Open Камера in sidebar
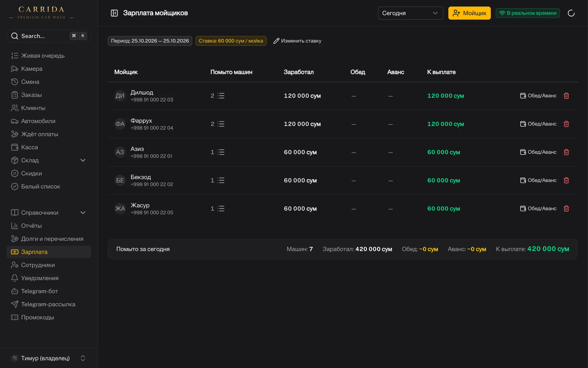Screen dimensions: 588x368 click(x=49, y=69)
